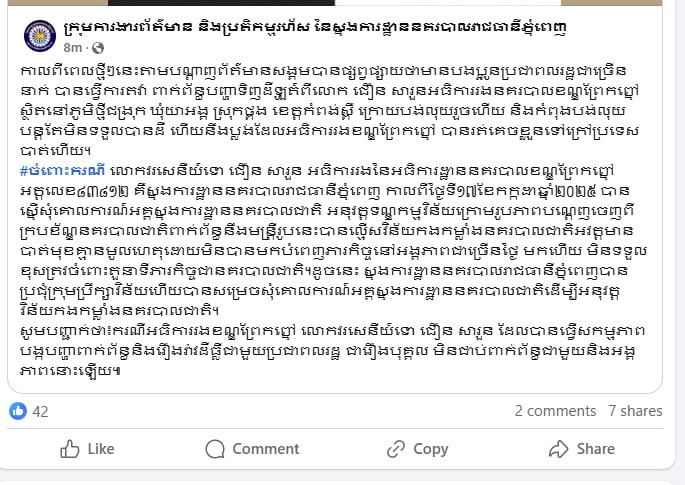This screenshot has width=685, height=485.
Task: Open the dark photo strip above the post
Action: 221,3
